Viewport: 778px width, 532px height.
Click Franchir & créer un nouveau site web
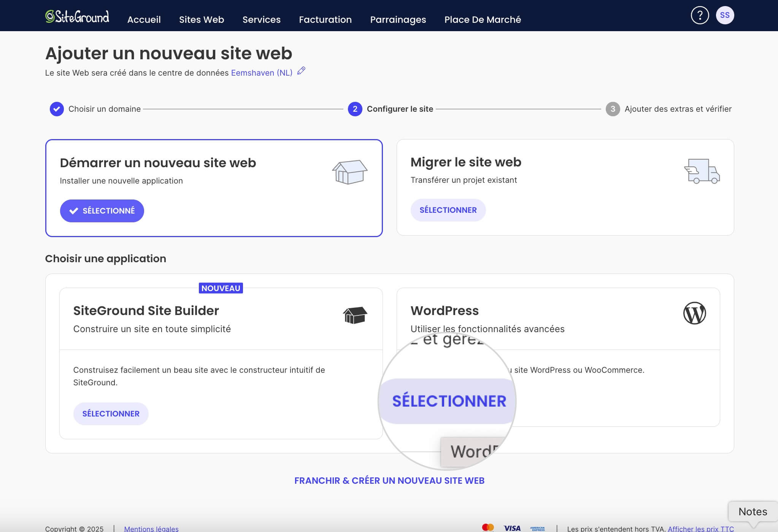pos(389,481)
